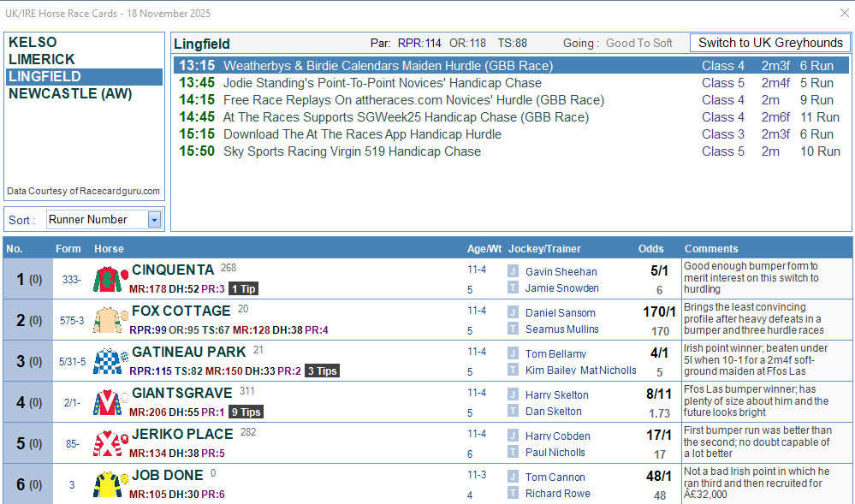Image resolution: width=855 pixels, height=504 pixels.
Task: Click the T trainer icon beside Paul Nicholls
Action: pos(513,452)
